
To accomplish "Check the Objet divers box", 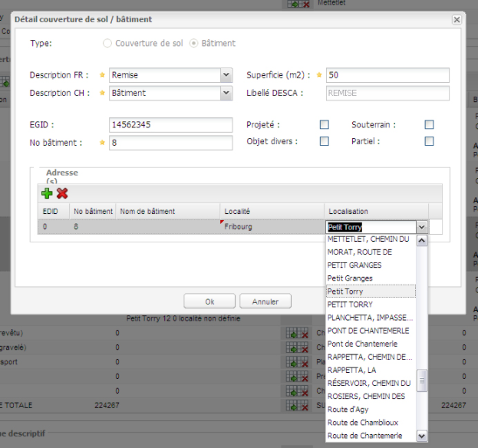I will 325,141.
